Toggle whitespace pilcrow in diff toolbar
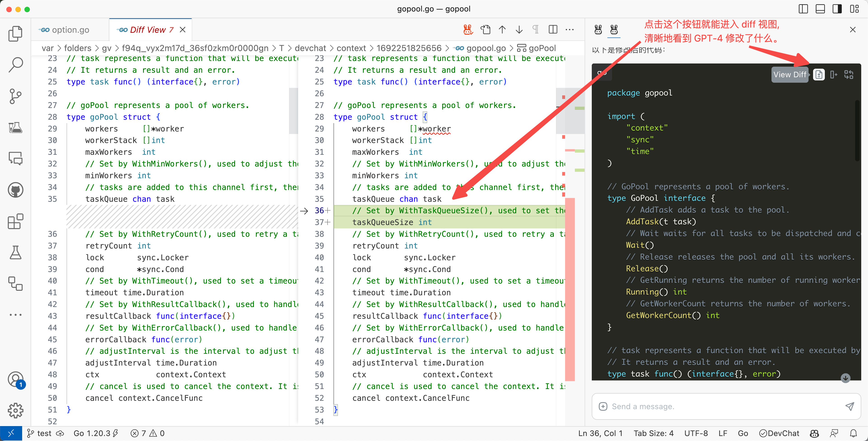 [535, 30]
